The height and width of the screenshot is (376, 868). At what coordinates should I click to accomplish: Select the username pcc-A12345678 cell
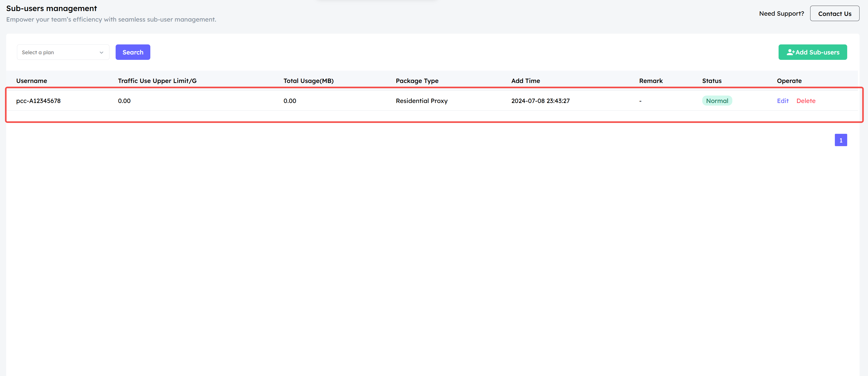[38, 101]
